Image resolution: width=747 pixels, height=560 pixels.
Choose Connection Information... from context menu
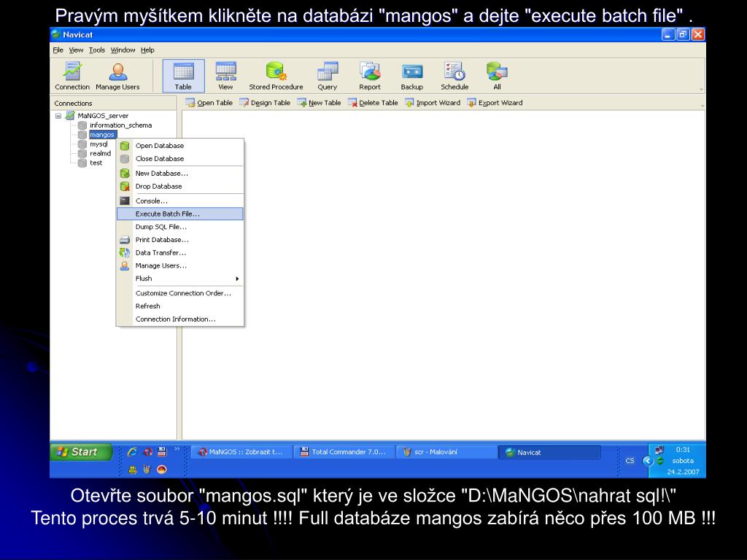(180, 319)
